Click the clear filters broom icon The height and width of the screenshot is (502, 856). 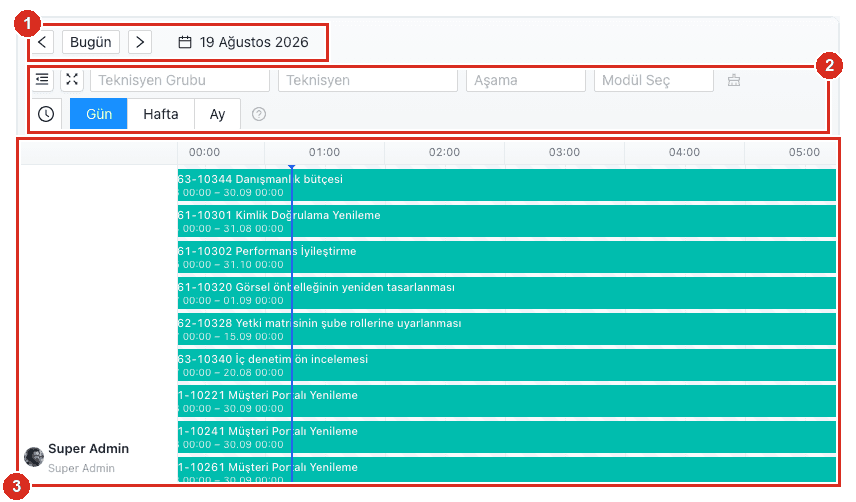[x=734, y=80]
